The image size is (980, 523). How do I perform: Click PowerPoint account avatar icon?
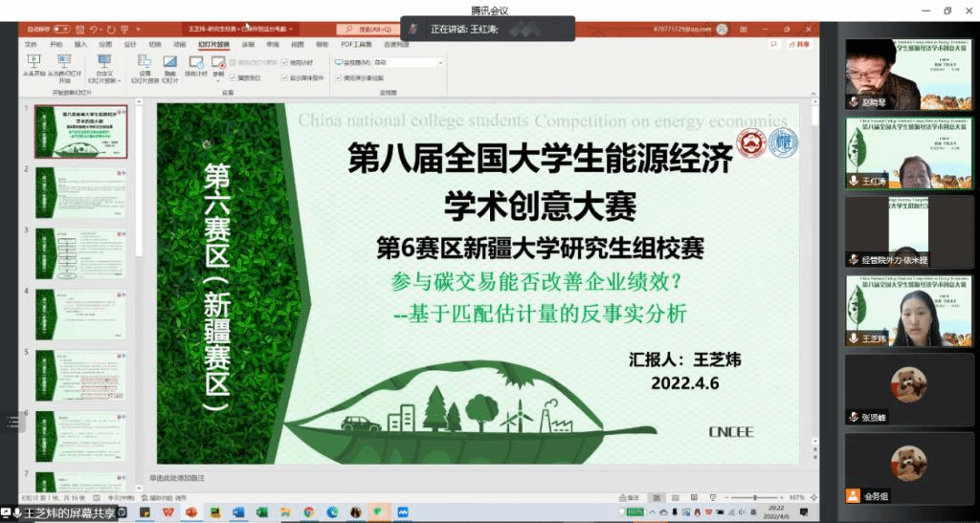click(722, 29)
